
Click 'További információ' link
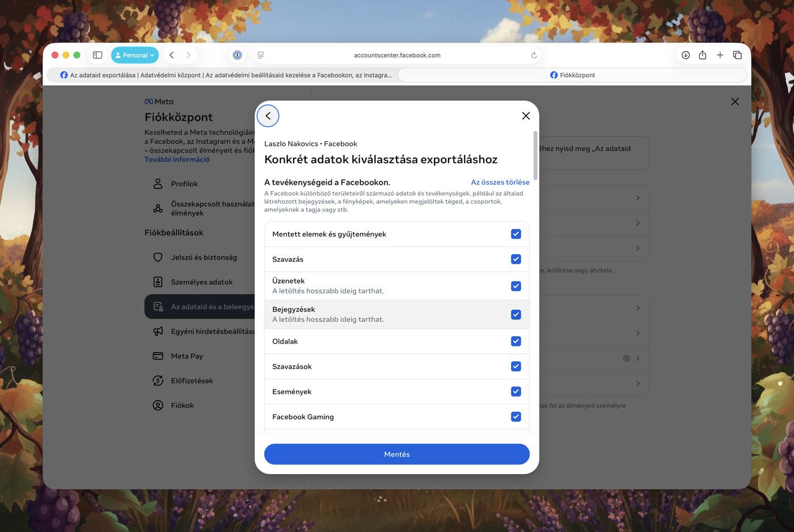pyautogui.click(x=177, y=159)
